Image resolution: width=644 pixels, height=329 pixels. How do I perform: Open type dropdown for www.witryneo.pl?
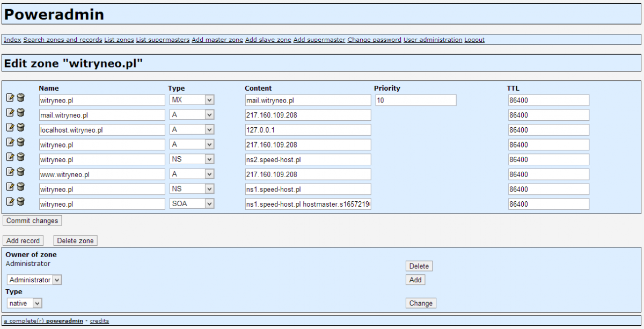pos(192,174)
